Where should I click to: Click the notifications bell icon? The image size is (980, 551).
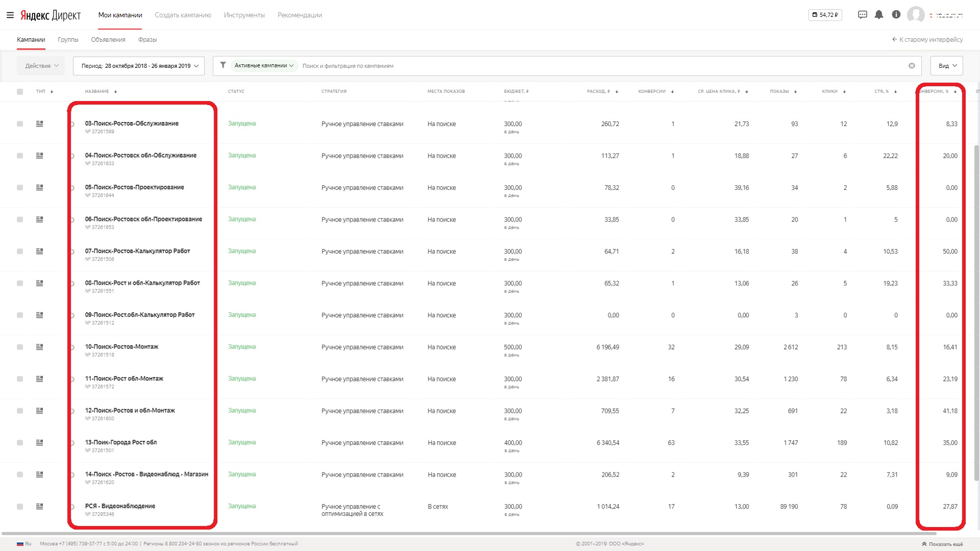(x=879, y=15)
